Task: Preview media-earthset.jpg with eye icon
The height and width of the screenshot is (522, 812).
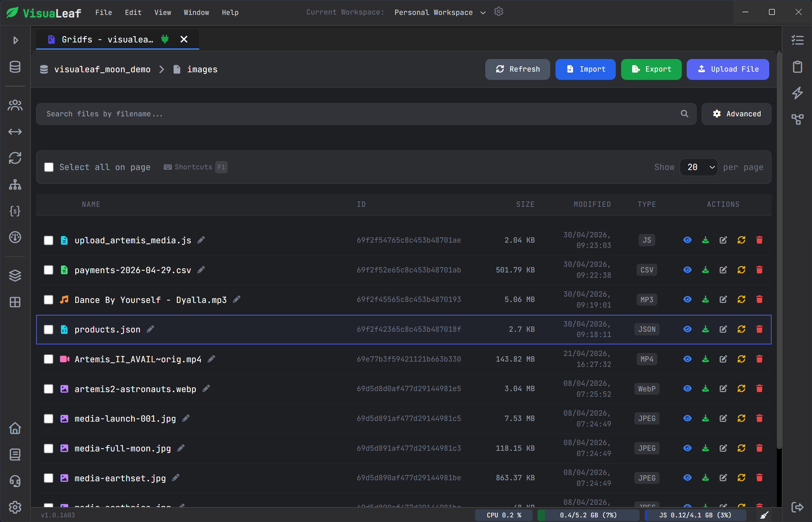Action: coord(687,478)
